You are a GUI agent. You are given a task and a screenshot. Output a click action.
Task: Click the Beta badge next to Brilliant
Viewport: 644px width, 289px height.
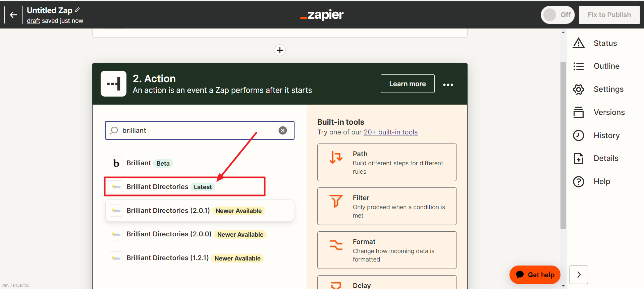163,164
